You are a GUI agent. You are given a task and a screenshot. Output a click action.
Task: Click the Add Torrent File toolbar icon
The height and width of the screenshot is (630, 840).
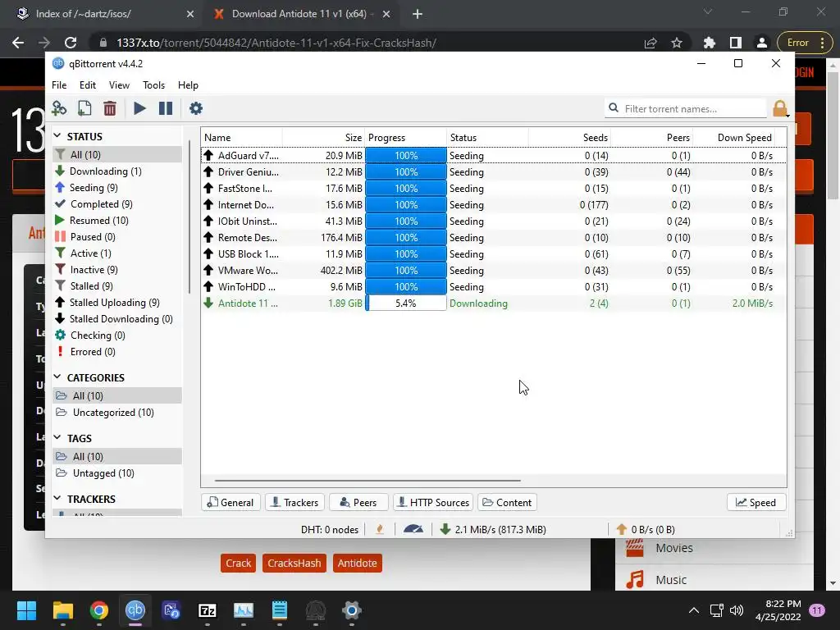coord(84,109)
